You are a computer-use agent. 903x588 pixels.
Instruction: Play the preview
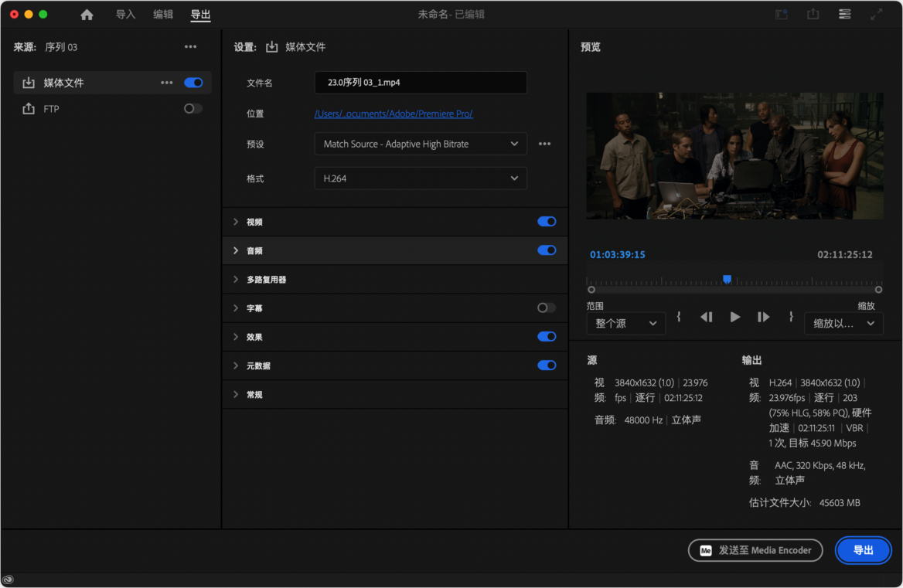734,317
